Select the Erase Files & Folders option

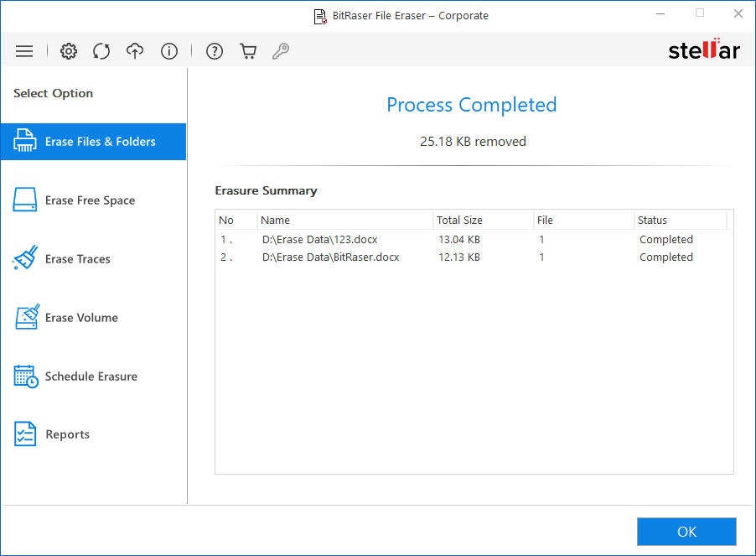point(94,142)
